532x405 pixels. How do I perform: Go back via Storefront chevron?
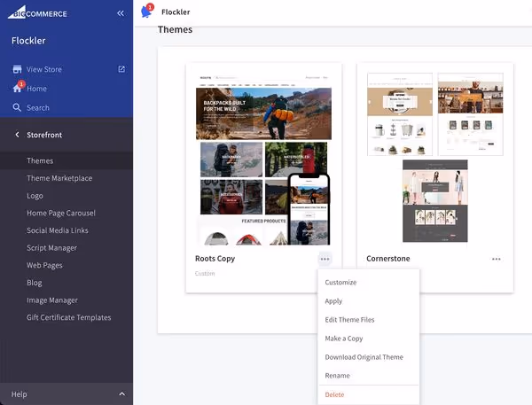[17, 135]
